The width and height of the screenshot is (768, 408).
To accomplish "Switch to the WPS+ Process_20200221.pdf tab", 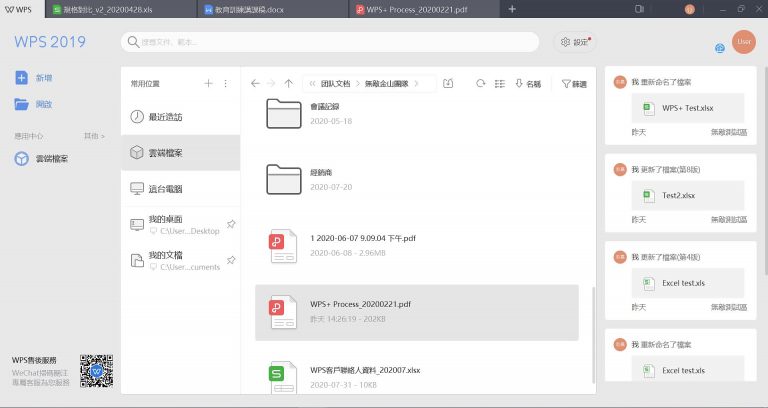I will [x=425, y=9].
